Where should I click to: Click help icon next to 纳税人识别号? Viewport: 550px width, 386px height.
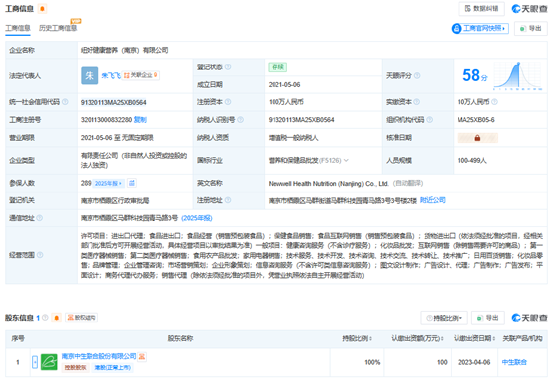point(240,120)
